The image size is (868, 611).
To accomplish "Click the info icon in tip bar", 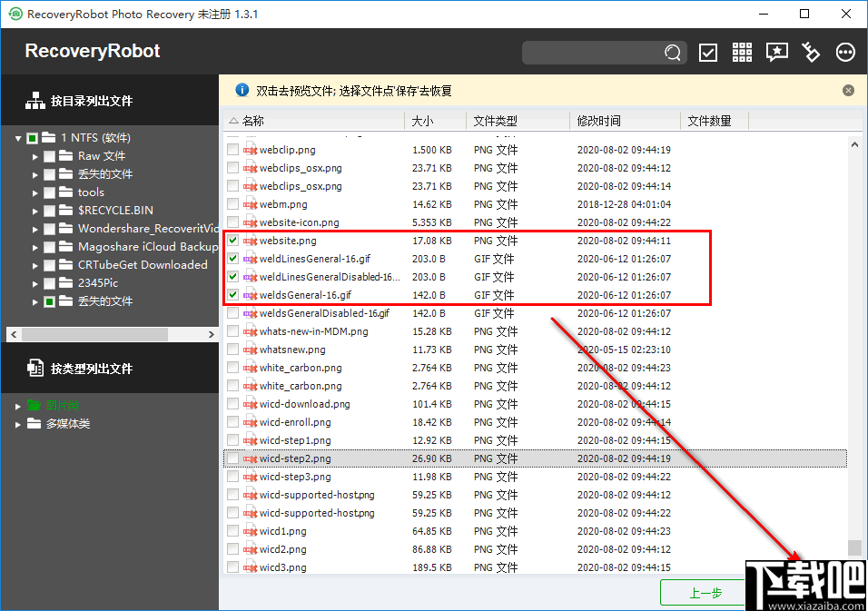I will tap(242, 90).
